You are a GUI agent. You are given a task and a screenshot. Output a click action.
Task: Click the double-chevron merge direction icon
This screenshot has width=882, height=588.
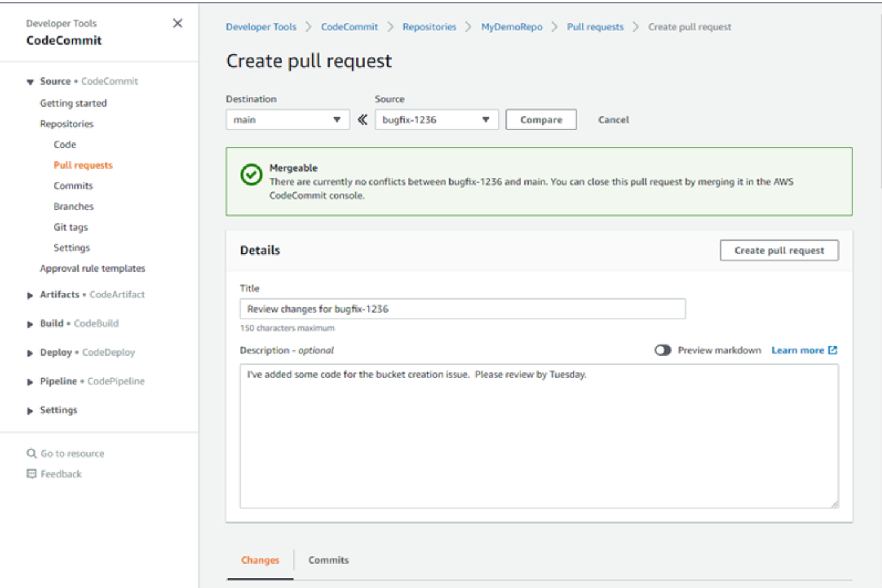click(362, 119)
